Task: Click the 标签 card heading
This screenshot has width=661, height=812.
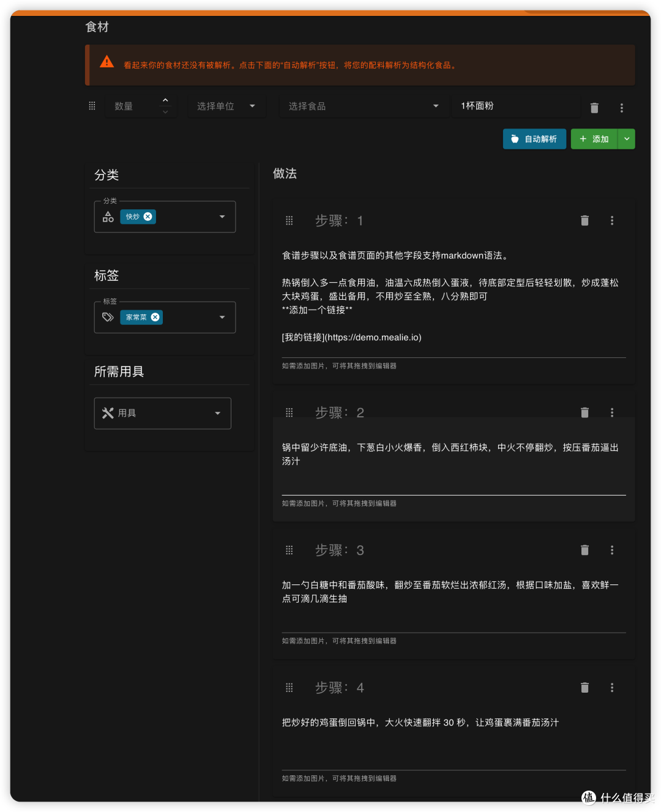Action: click(106, 275)
